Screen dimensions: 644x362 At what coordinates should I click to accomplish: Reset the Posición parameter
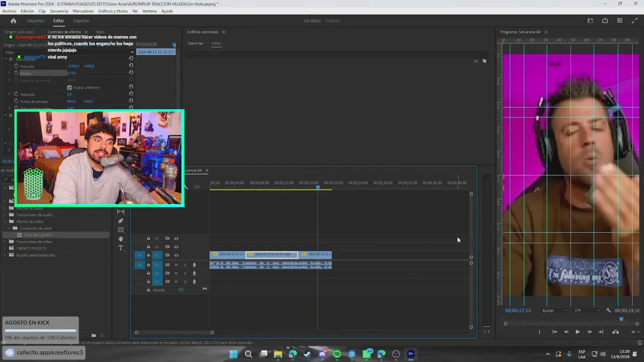(131, 66)
